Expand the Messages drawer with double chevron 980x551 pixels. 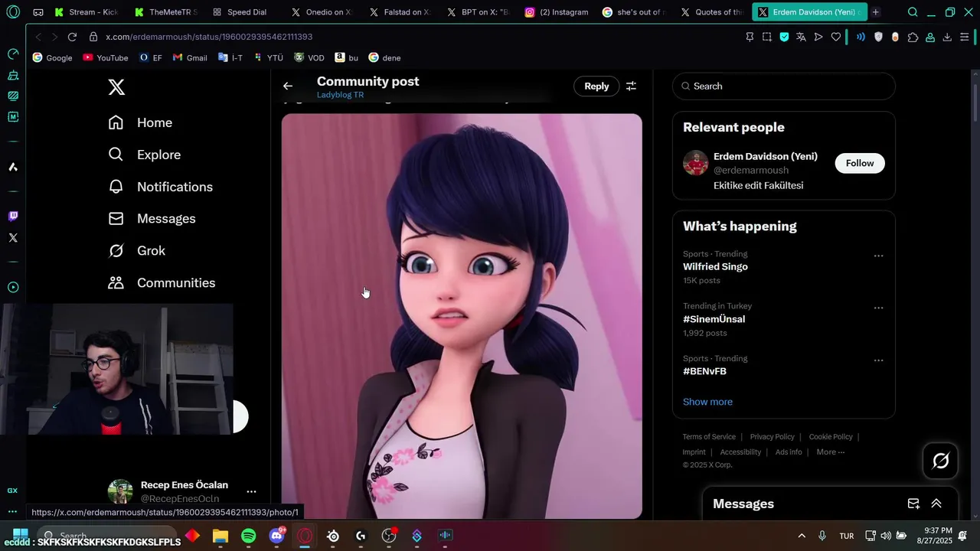[936, 504]
